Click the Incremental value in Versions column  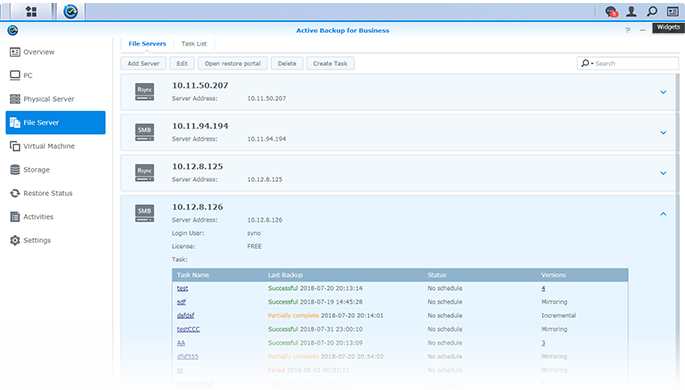tap(558, 315)
